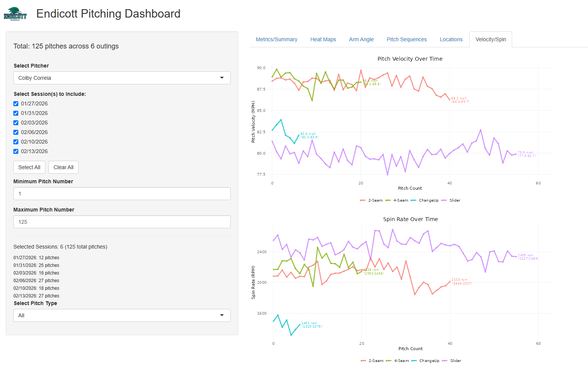The width and height of the screenshot is (588, 378).
Task: Uncheck the 02/03/2026 session checkbox
Action: click(x=16, y=123)
